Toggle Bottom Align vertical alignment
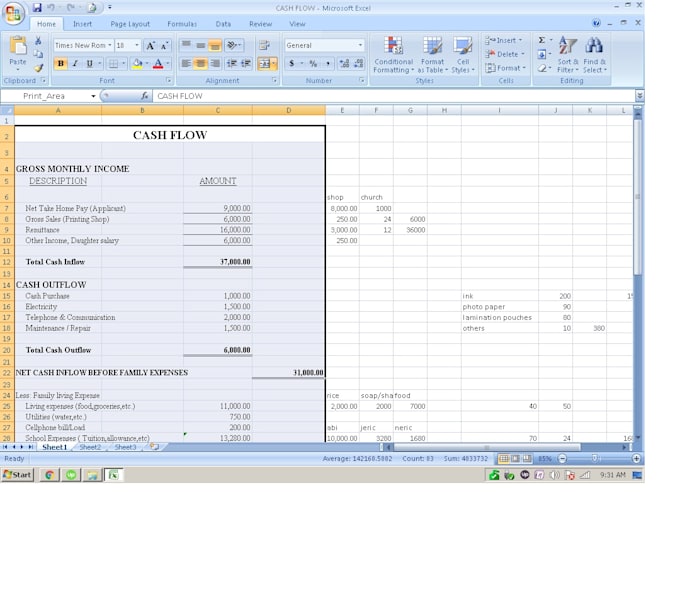The width and height of the screenshot is (680, 604). click(x=215, y=45)
